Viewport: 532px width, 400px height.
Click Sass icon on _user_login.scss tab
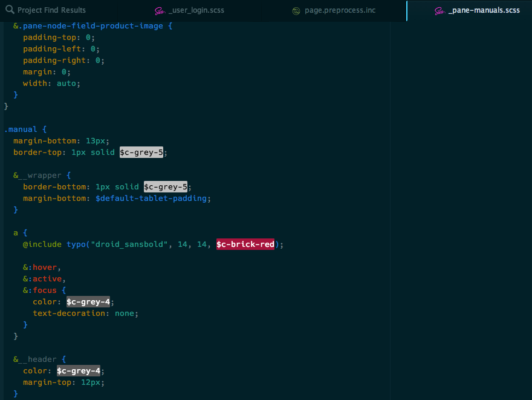(x=160, y=11)
